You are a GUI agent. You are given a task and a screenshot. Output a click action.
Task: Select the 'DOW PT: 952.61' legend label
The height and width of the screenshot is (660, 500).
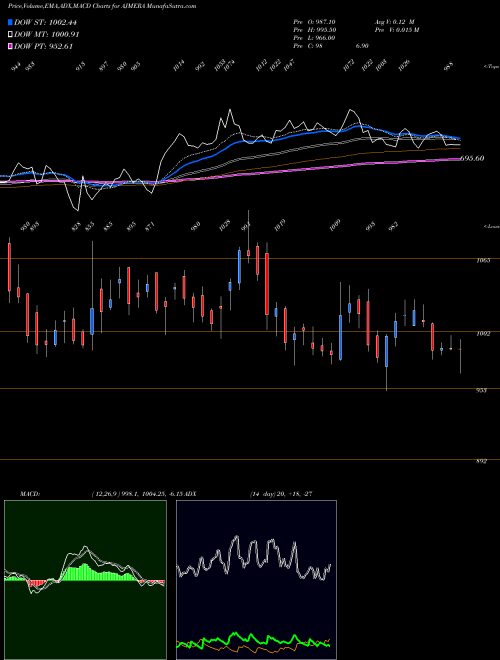pyautogui.click(x=43, y=46)
